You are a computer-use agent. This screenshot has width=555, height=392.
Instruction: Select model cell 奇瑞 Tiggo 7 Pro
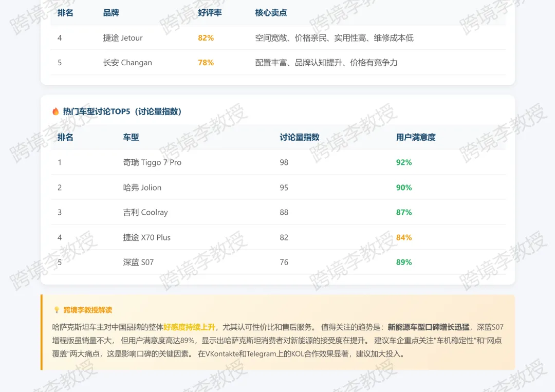tap(152, 162)
